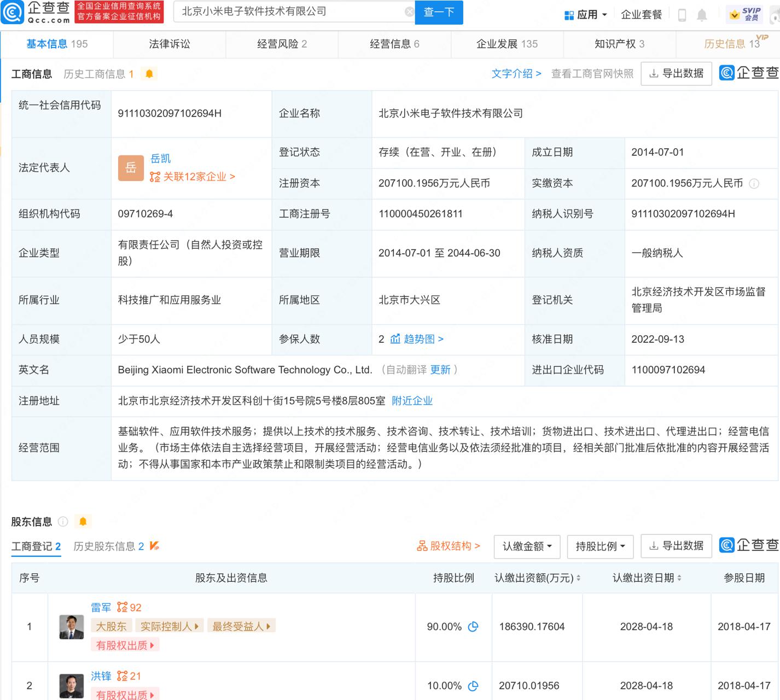Switch to 经营信息 tab
The width and height of the screenshot is (780, 700).
[x=394, y=44]
